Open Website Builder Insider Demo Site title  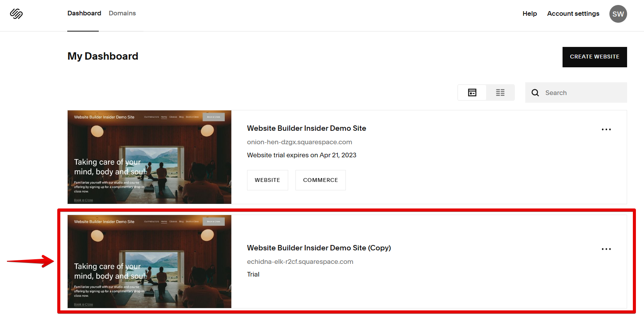click(306, 128)
